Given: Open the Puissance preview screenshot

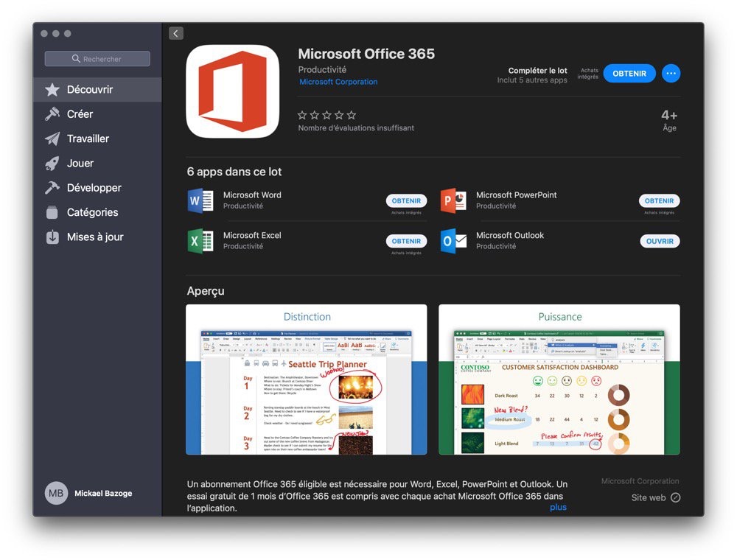Looking at the screenshot, I should click(559, 379).
